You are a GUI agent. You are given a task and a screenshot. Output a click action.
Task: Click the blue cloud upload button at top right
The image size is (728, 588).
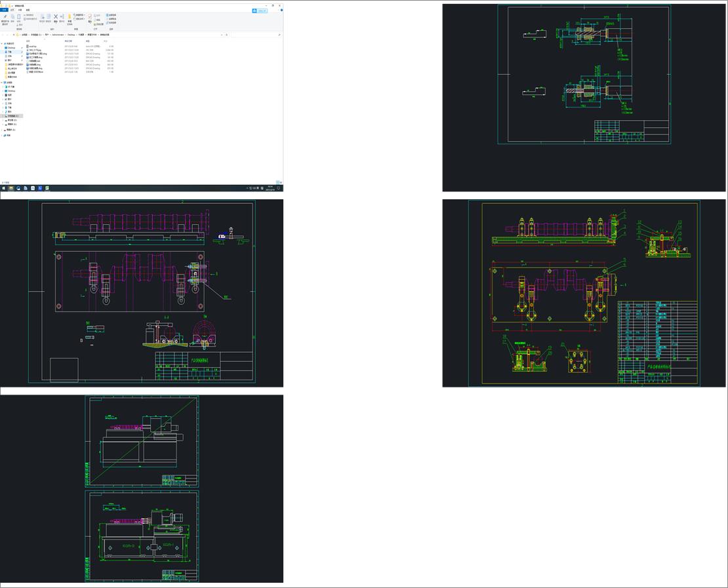(260, 10)
